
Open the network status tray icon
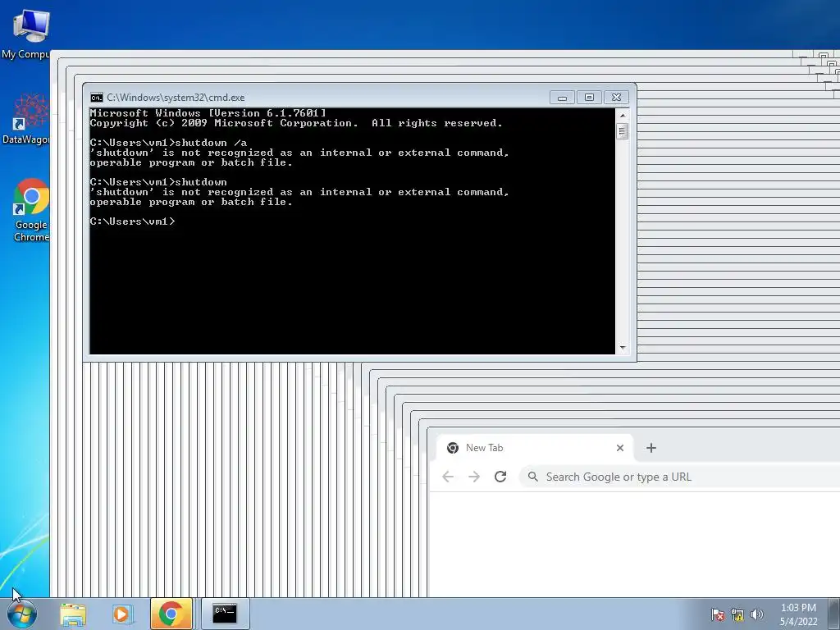737,614
